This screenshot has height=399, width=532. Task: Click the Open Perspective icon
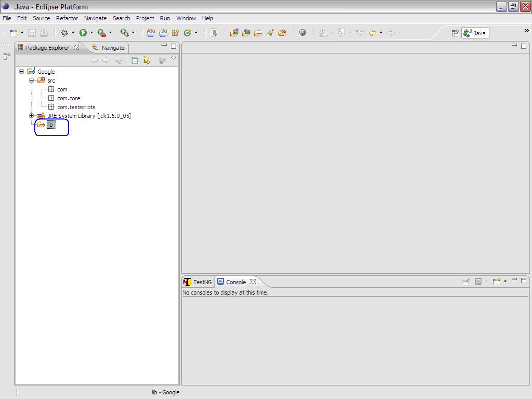coord(455,33)
